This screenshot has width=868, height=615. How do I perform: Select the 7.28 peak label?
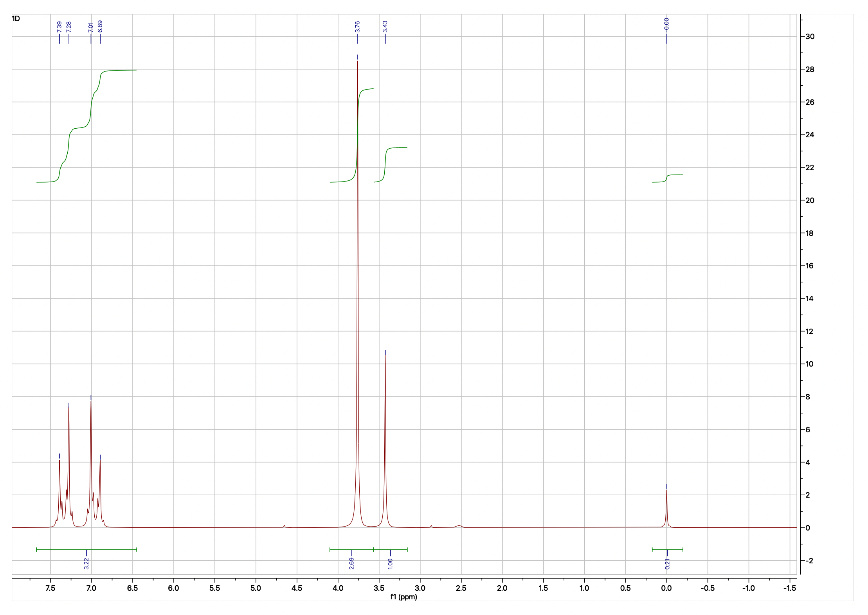69,27
